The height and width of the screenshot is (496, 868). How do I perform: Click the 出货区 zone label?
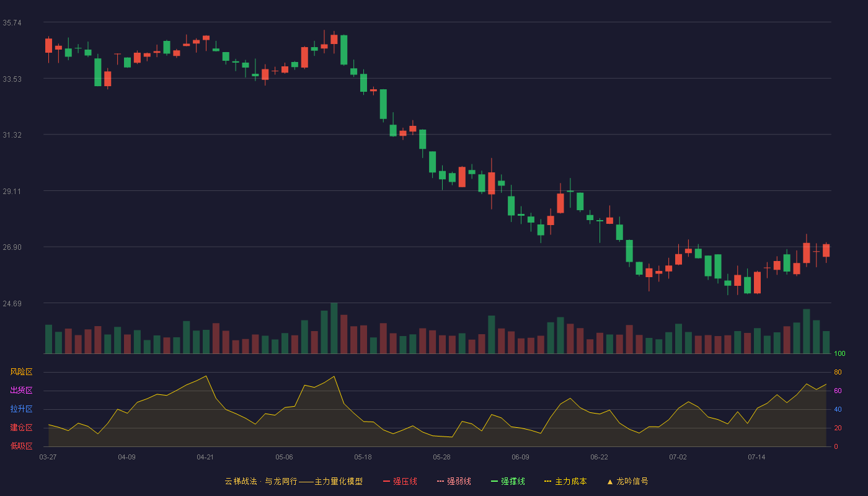click(21, 391)
